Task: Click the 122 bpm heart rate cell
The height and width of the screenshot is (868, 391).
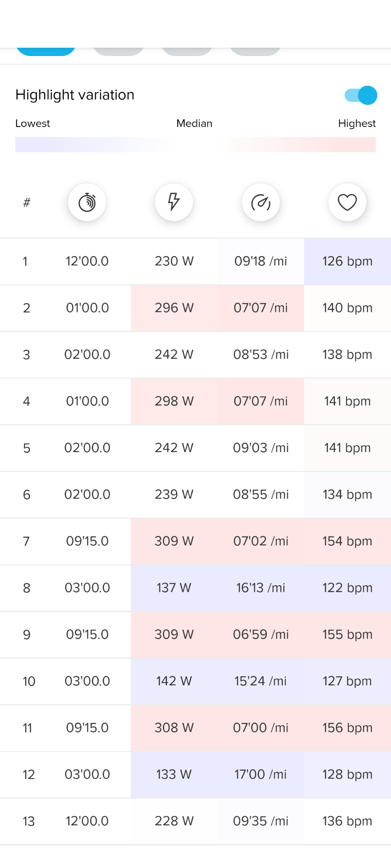Action: [348, 588]
